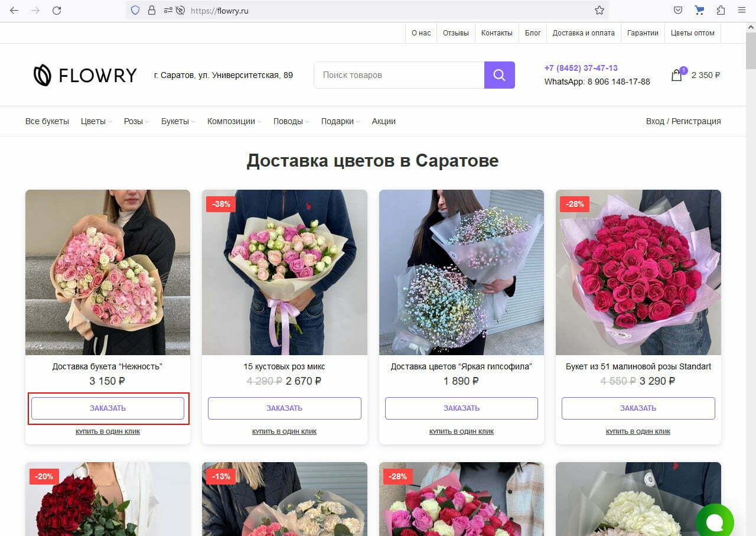Expand the Розы category dropdown
The image size is (756, 536).
pyautogui.click(x=136, y=121)
